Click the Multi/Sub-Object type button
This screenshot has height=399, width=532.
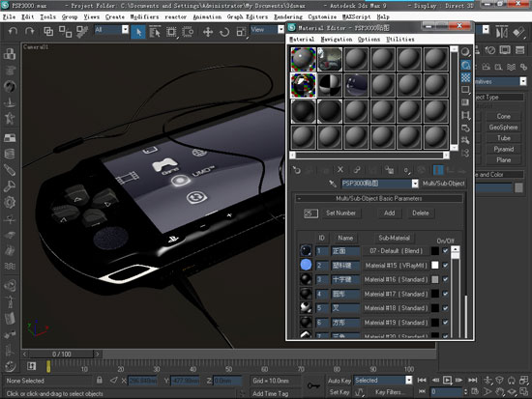tap(443, 184)
